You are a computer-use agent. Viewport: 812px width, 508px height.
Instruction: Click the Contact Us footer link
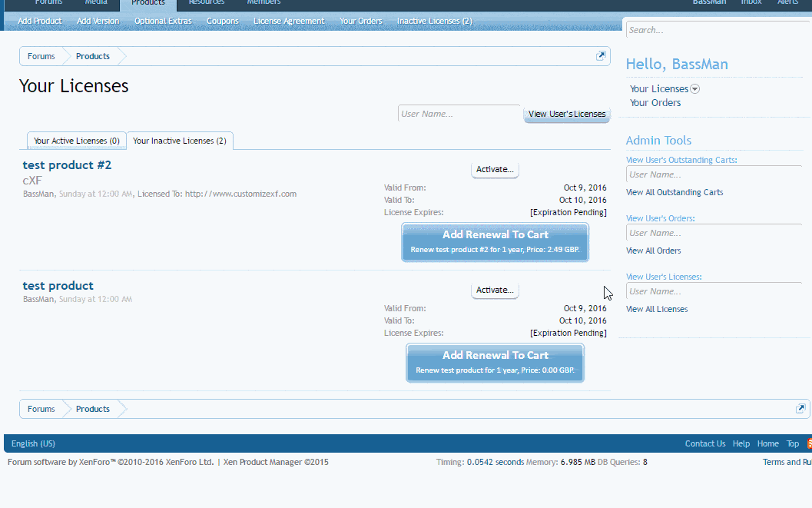(x=704, y=443)
